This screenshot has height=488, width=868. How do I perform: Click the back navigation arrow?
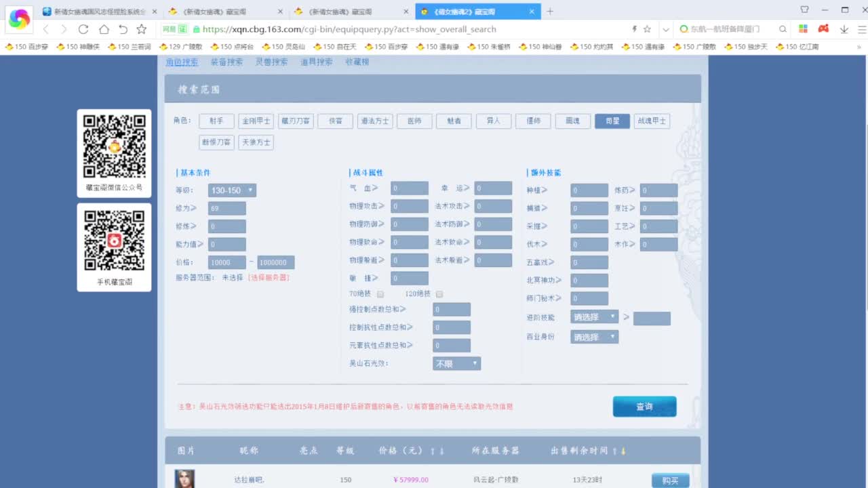(45, 29)
